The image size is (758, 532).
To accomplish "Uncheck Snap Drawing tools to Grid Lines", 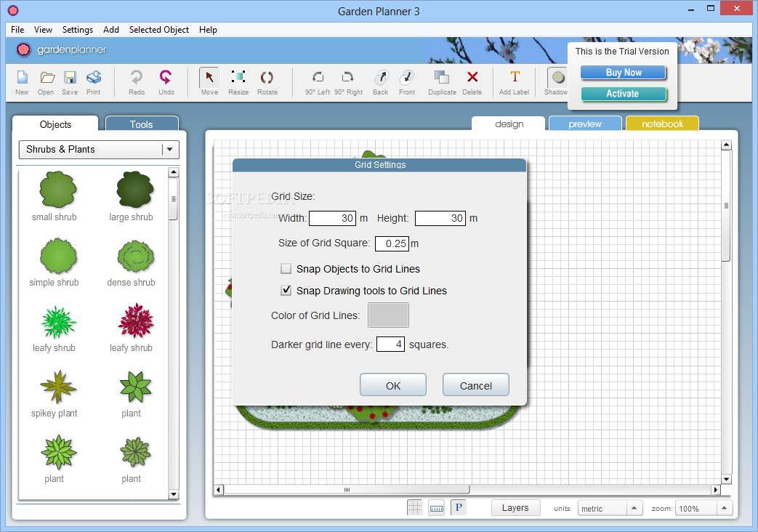I will [286, 290].
